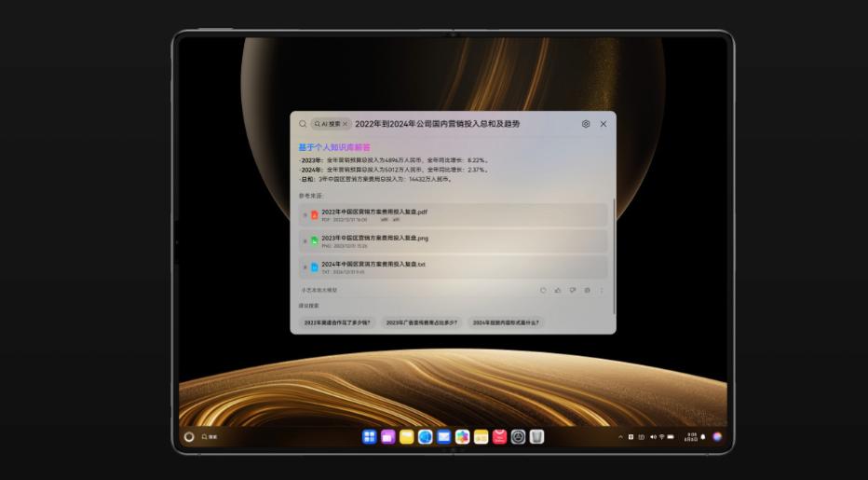Open AI search settings gear icon
Image resolution: width=868 pixels, height=480 pixels.
pos(586,124)
